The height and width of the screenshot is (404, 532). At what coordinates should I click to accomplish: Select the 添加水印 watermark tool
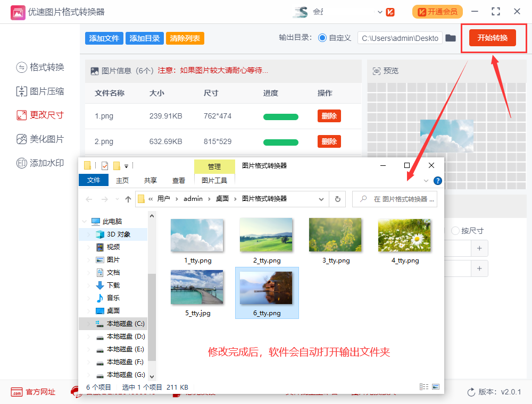click(40, 163)
